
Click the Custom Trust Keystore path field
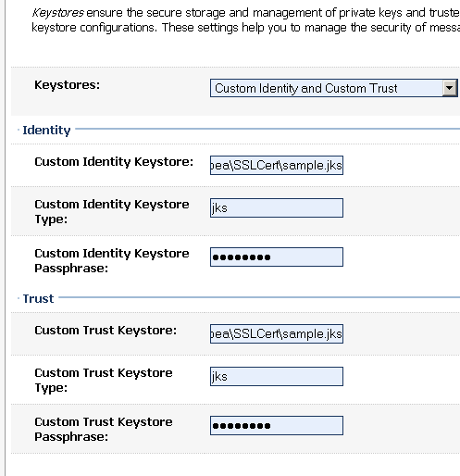[277, 334]
